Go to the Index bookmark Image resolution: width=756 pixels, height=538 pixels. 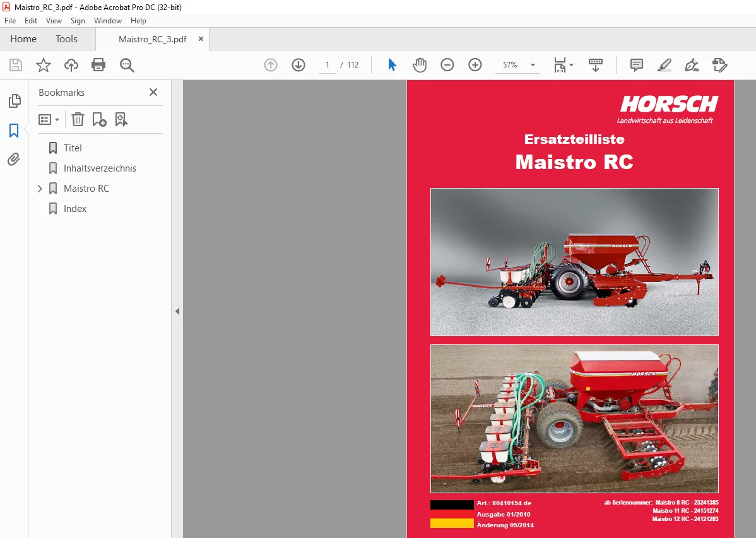click(74, 209)
